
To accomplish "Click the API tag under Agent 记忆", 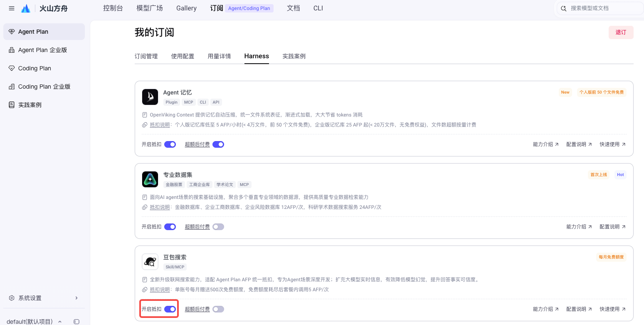I will point(216,102).
